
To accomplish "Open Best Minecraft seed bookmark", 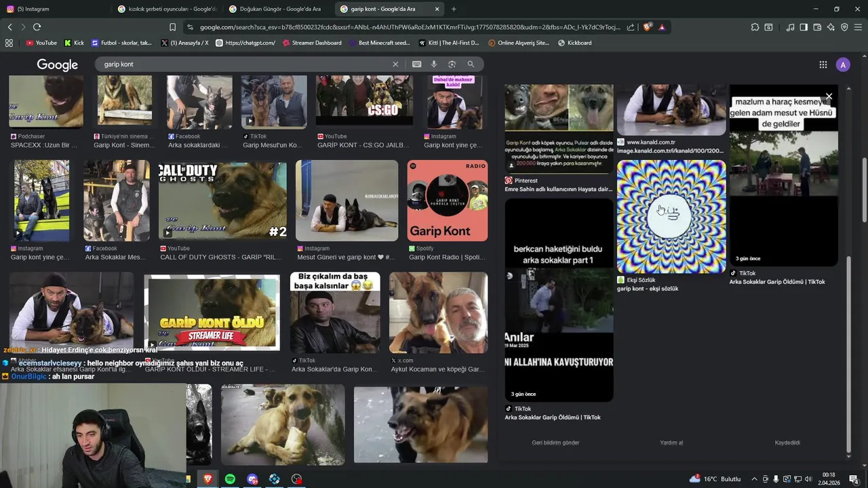I will (x=379, y=43).
